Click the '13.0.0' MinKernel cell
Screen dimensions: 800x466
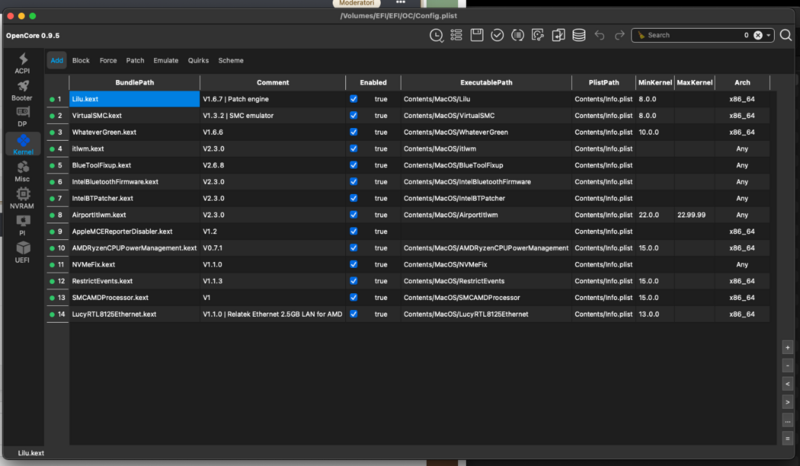coord(655,314)
